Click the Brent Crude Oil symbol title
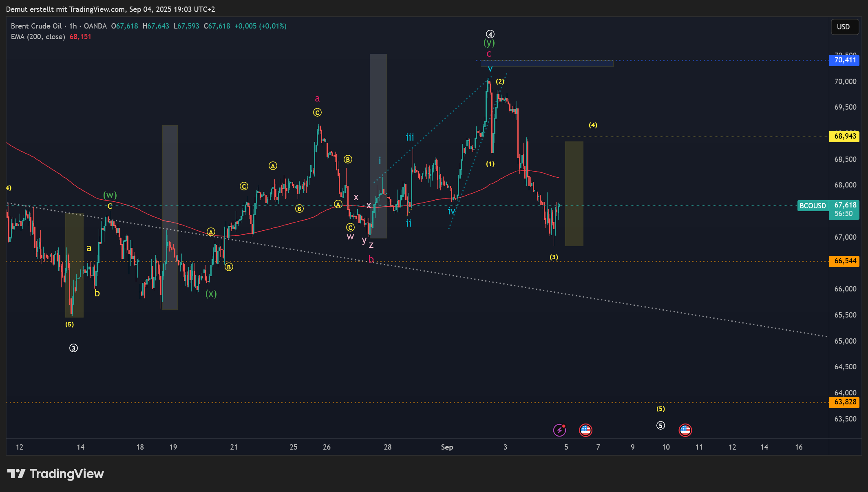Image resolution: width=868 pixels, height=492 pixels. (x=37, y=26)
